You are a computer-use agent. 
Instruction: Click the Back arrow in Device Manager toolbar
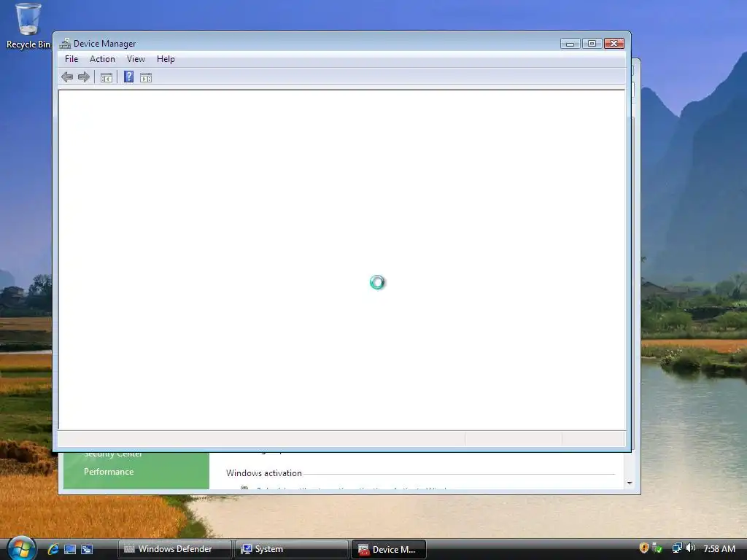click(x=67, y=77)
